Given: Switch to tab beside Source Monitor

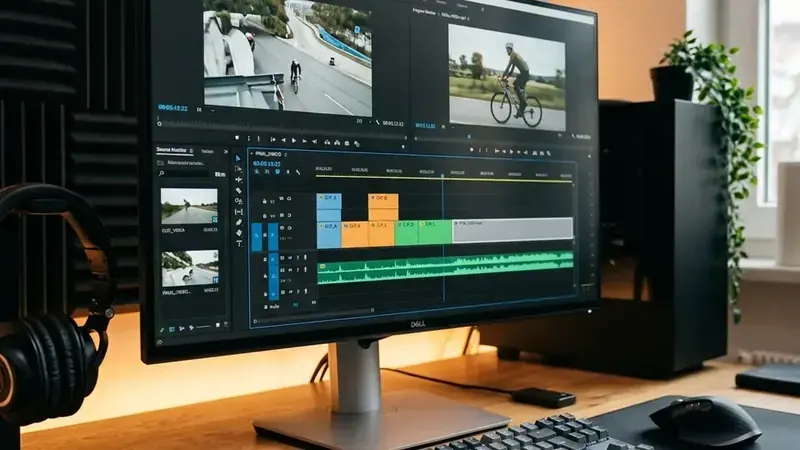Looking at the screenshot, I should point(207,151).
